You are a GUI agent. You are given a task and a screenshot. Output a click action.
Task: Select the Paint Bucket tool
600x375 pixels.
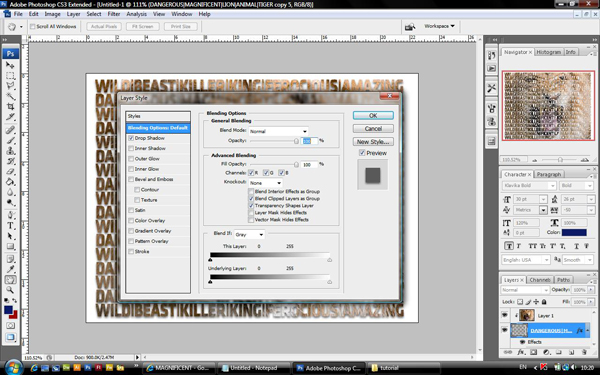[x=10, y=182]
